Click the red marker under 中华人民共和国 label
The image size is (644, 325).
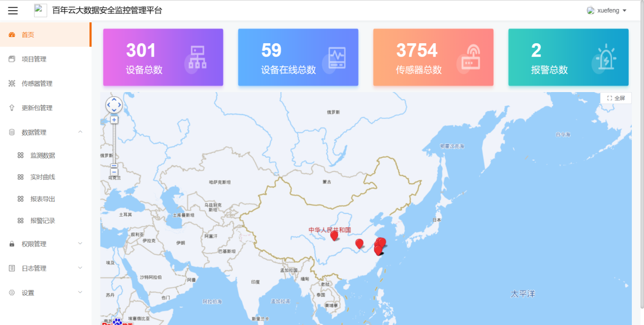(x=334, y=236)
